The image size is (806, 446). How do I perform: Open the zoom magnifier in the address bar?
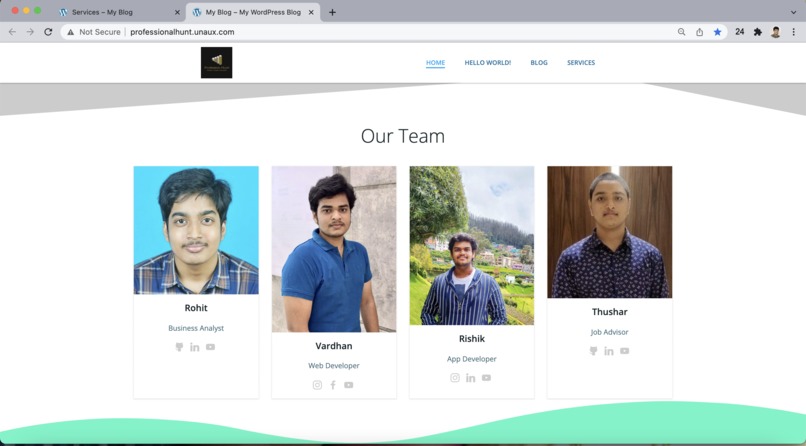tap(682, 32)
